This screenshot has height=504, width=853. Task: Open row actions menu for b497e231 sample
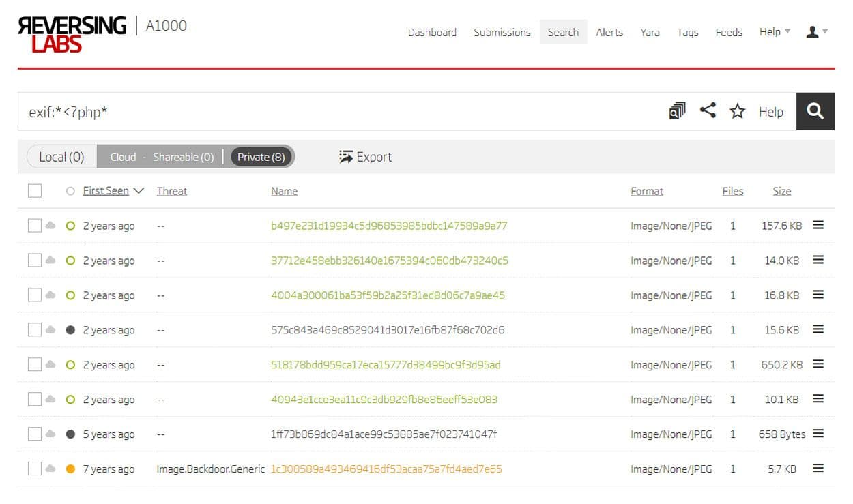[818, 225]
